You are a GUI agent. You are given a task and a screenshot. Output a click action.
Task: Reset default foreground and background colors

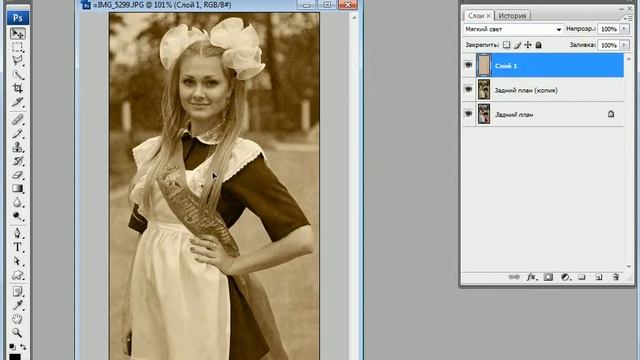click(12, 347)
